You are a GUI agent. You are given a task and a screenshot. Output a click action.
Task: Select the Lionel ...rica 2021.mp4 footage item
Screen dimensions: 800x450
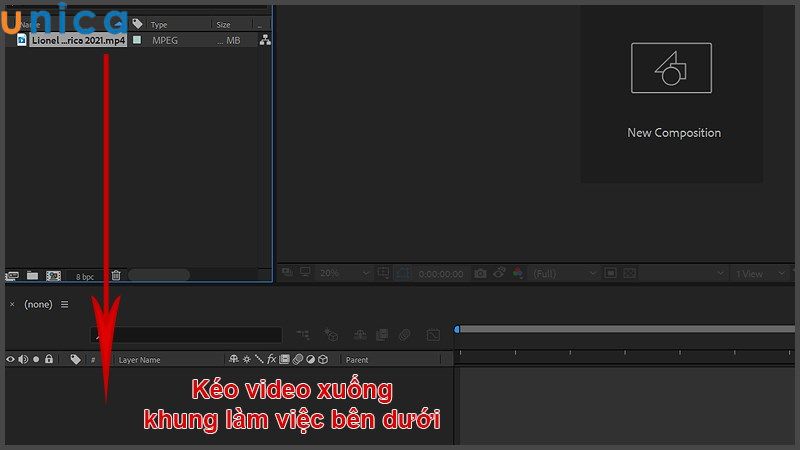[78, 40]
